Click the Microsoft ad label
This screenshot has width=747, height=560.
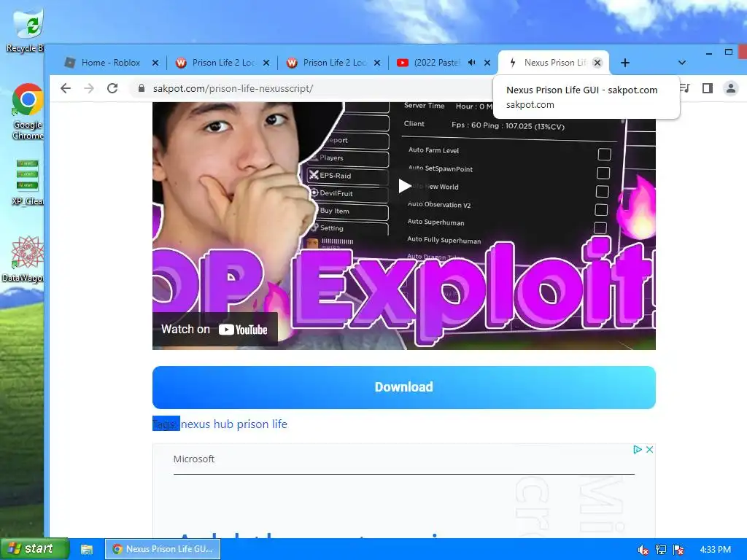pyautogui.click(x=194, y=459)
